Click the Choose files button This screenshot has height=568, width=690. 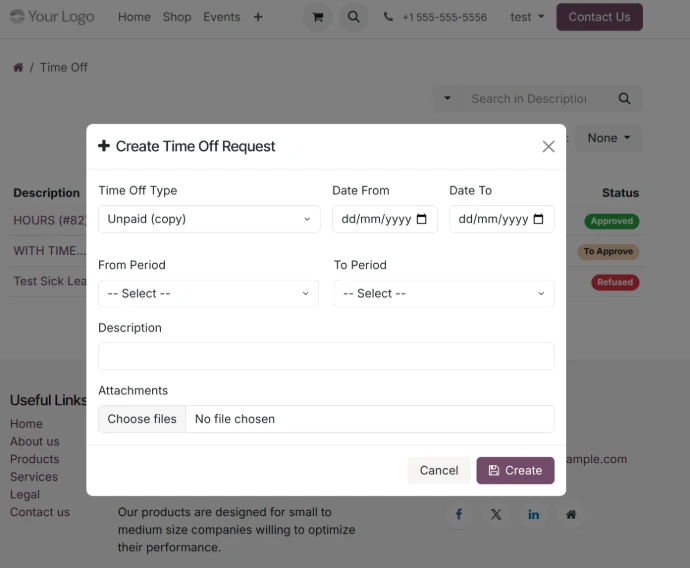point(142,419)
